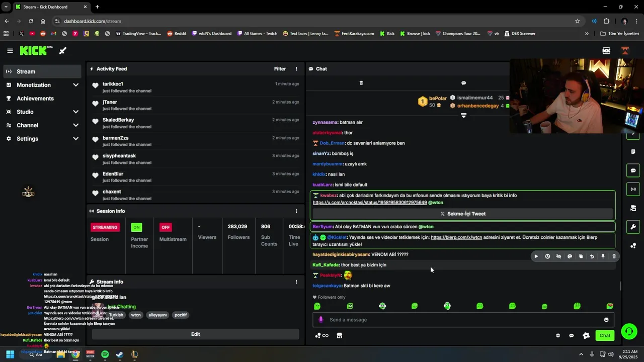Click the mention @ icon in the message action bar
Screen dimensions: 644x362
(x=570, y=256)
